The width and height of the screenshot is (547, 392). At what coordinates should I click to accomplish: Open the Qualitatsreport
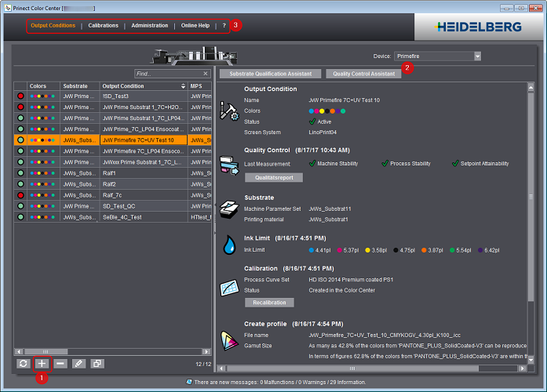click(x=274, y=177)
